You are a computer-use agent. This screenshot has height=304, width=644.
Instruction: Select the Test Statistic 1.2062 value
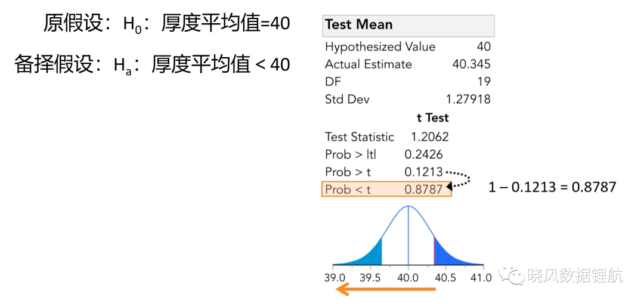click(x=429, y=137)
